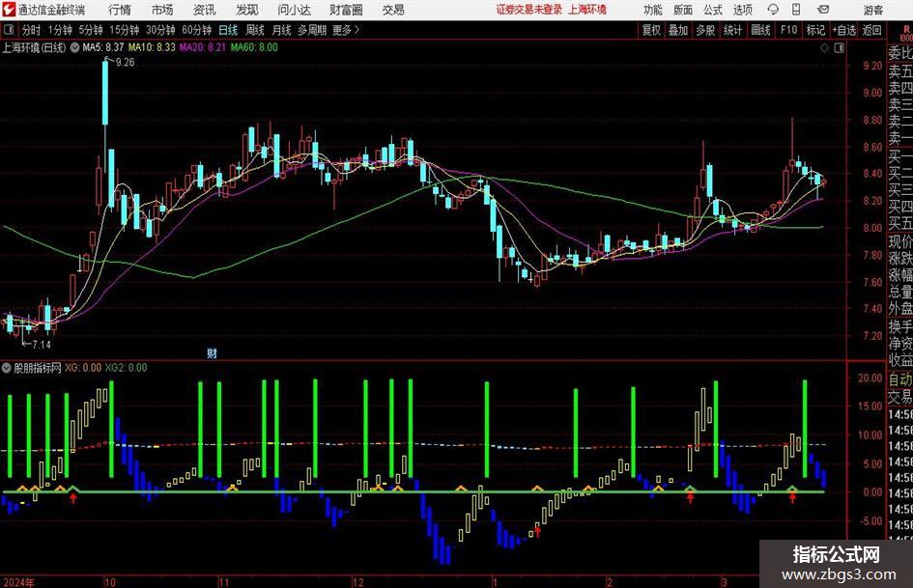Click the XG2: 0.00 indicator value
913x588 pixels.
tap(126, 368)
